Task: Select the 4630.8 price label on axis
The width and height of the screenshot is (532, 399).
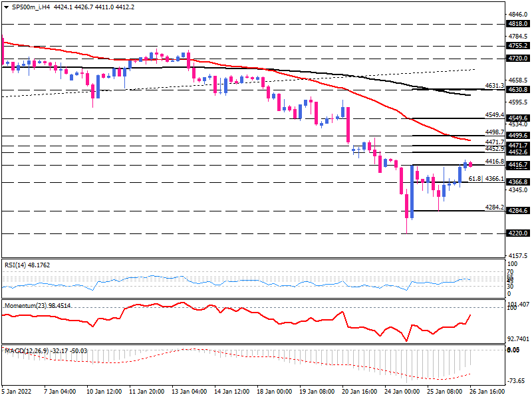Action: (x=517, y=89)
